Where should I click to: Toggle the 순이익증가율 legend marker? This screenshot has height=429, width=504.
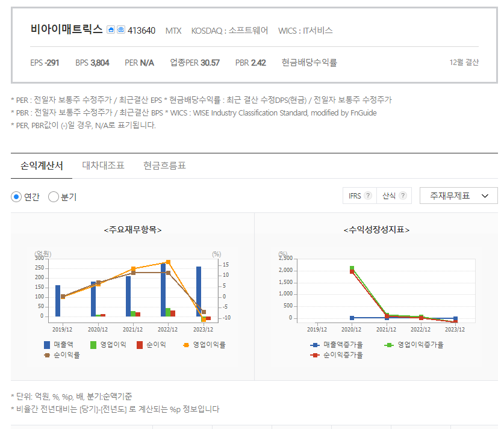(x=315, y=355)
